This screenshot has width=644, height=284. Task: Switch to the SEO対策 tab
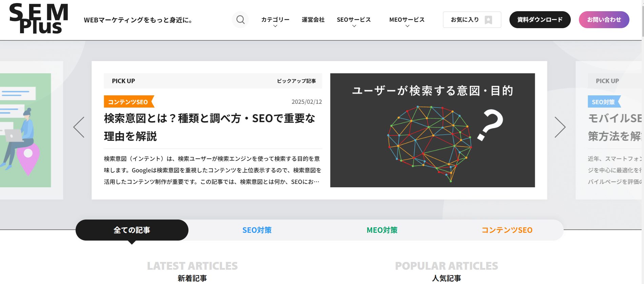257,230
